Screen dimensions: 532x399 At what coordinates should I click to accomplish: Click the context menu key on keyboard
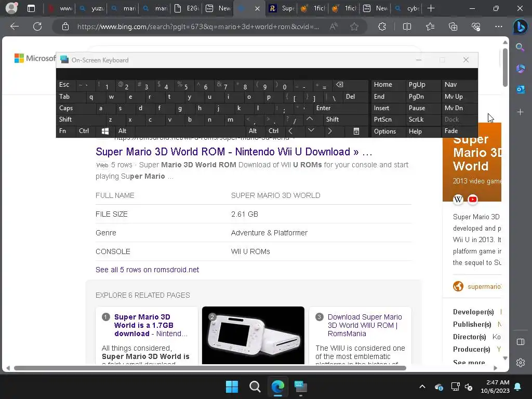[356, 131]
